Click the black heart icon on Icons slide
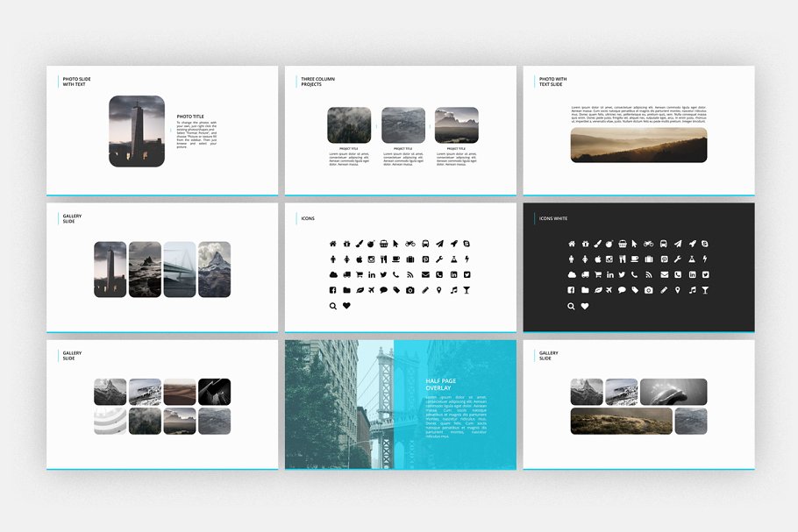Image resolution: width=798 pixels, height=532 pixels. 346,305
